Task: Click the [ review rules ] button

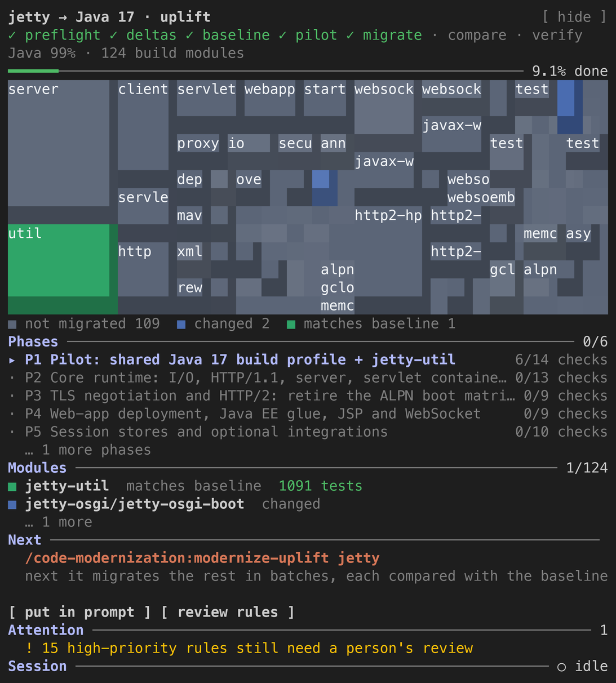Action: tap(228, 612)
